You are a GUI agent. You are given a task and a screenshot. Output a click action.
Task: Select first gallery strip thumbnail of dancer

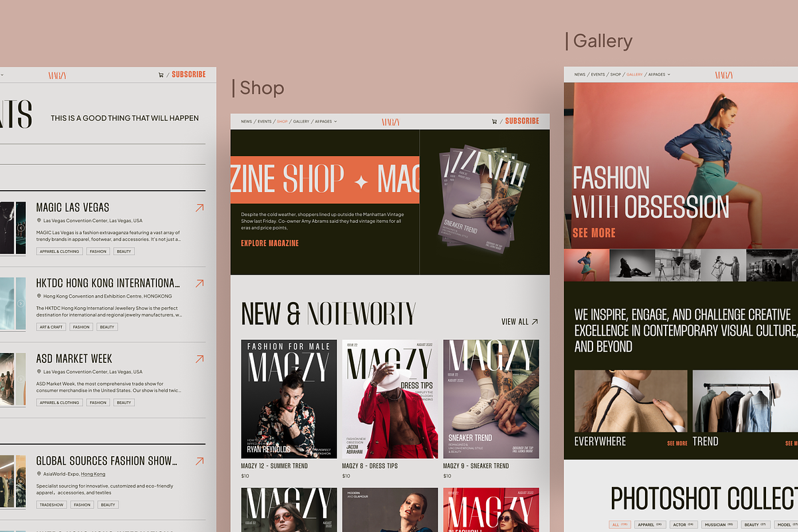(587, 265)
